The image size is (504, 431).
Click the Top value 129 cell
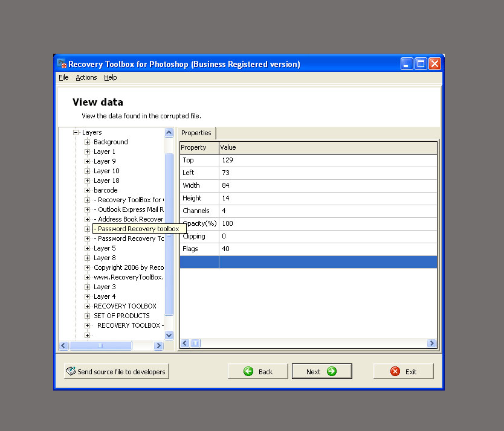[328, 160]
